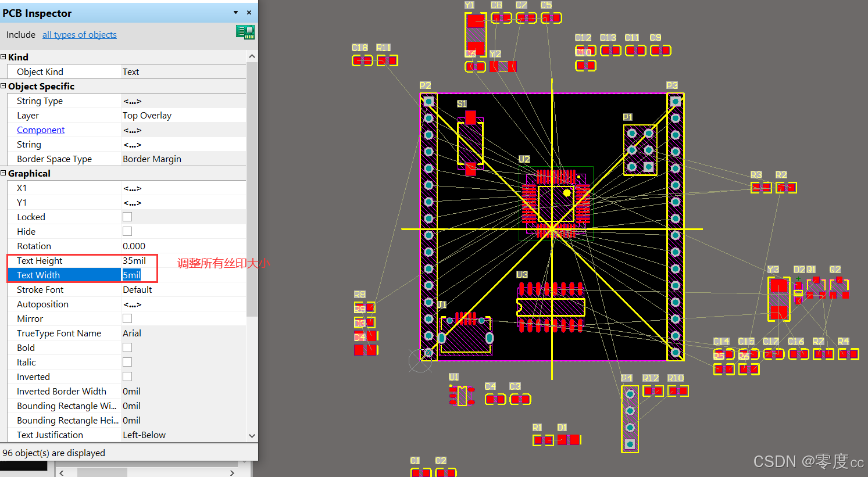
Task: Select the Object Kind Text value
Action: click(131, 72)
